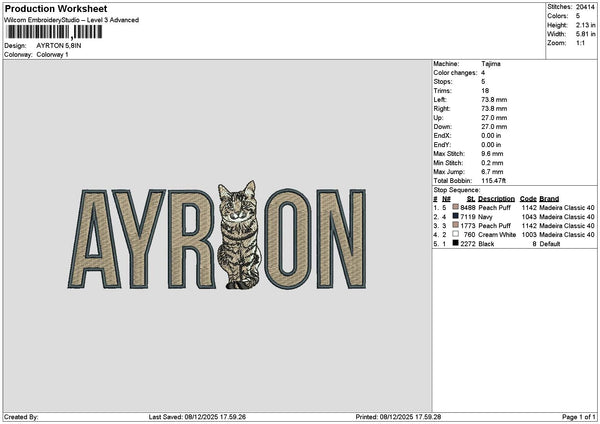
Task: Click the 'Page 1 of 1' indicator
Action: click(579, 417)
